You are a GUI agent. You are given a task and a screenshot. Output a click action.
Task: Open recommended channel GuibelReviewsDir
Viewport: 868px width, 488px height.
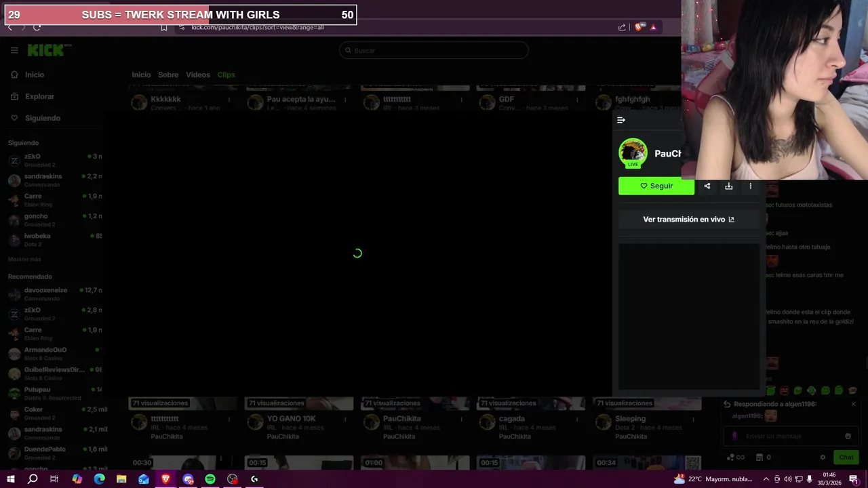tap(54, 373)
